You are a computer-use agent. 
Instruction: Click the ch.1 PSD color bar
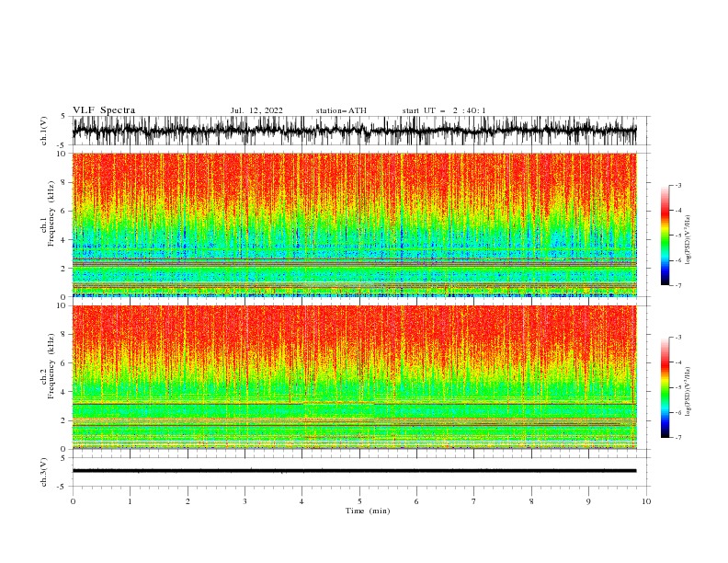(x=665, y=236)
